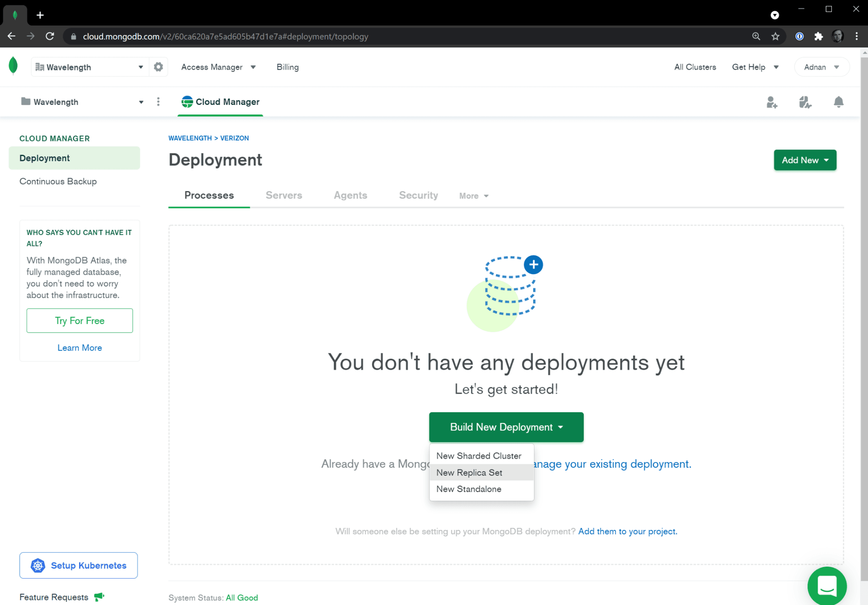Image resolution: width=868 pixels, height=605 pixels.
Task: Select New Replica Set option
Action: coord(469,473)
